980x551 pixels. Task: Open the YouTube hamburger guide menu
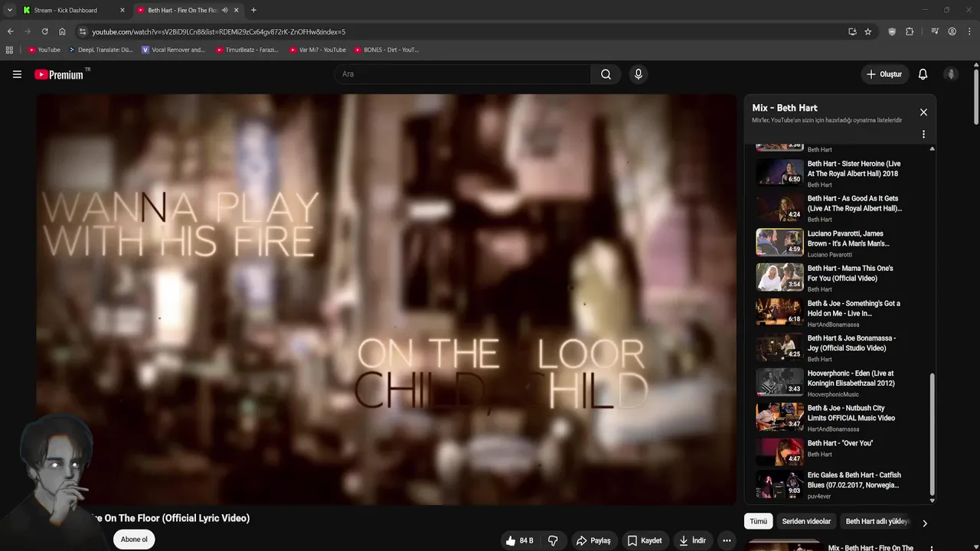(17, 74)
